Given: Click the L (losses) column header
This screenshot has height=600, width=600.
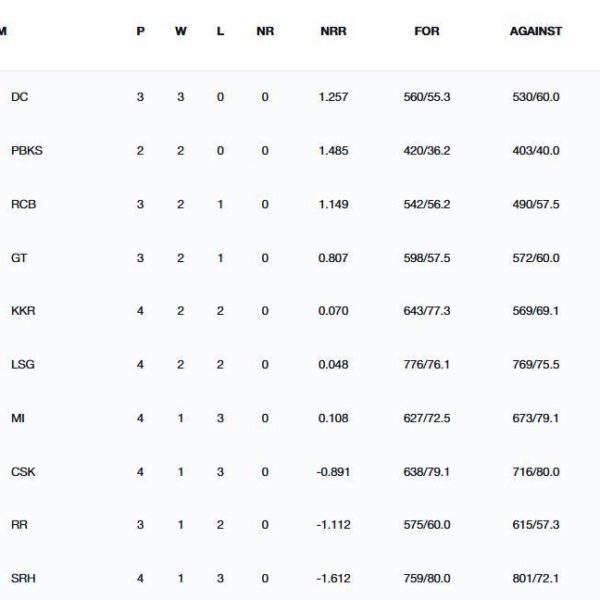Looking at the screenshot, I should 220,31.
